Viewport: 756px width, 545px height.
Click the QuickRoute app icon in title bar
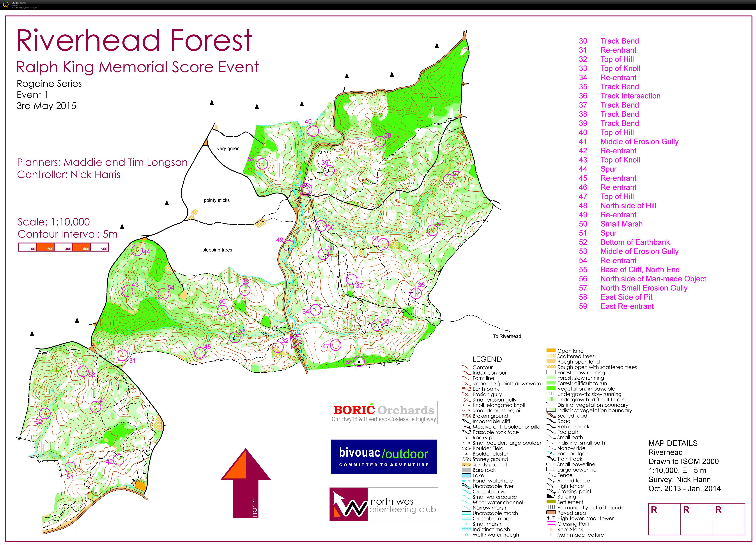[6, 5]
